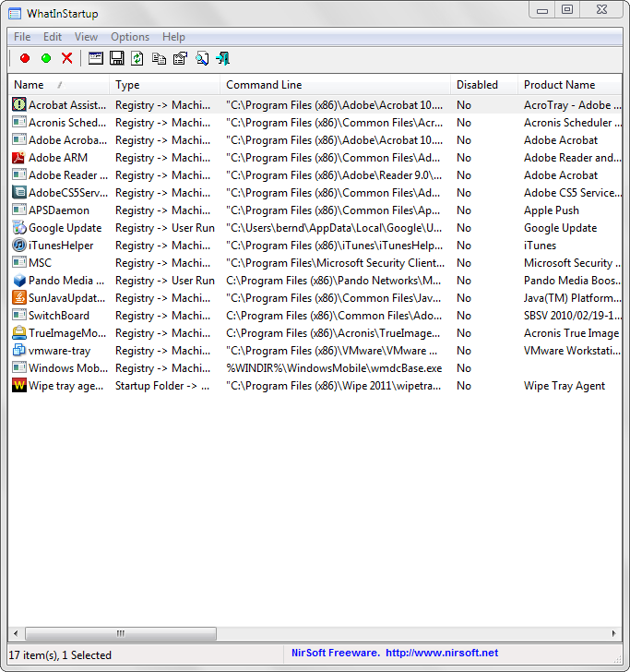Click the Exit door toolbar icon
Viewport: 630px width, 672px height.
pyautogui.click(x=222, y=58)
